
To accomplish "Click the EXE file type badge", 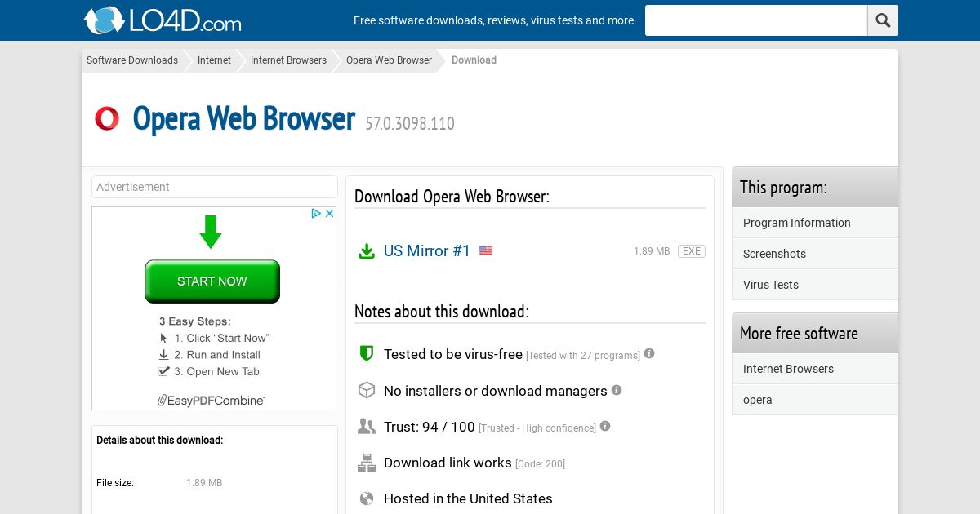I will click(x=692, y=251).
